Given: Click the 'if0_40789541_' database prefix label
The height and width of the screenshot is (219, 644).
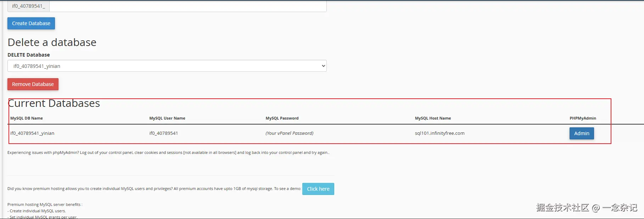Looking at the screenshot, I should [x=28, y=6].
